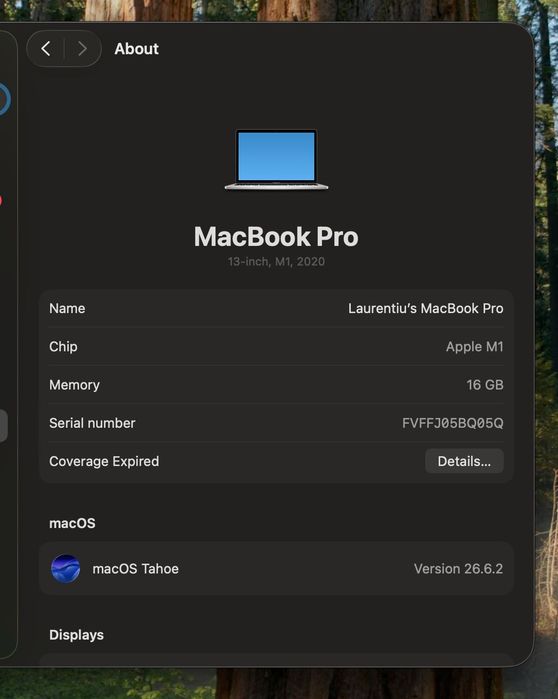Click the macOS Tahoe name
Viewport: 558px width, 699px height.
point(135,569)
